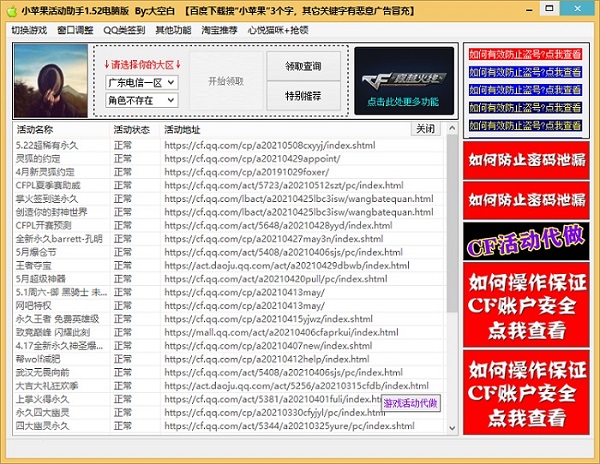Maximize the application window

(x=550, y=9)
